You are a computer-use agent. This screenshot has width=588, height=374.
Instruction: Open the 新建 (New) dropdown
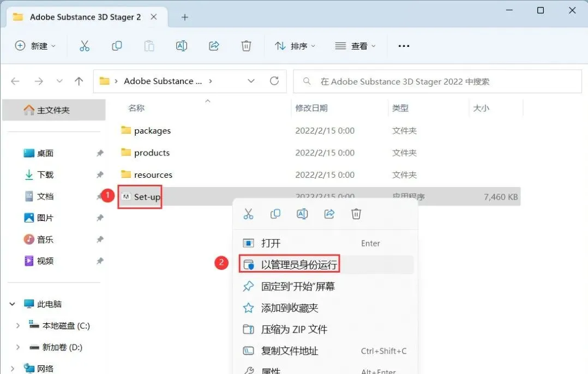[x=35, y=46]
